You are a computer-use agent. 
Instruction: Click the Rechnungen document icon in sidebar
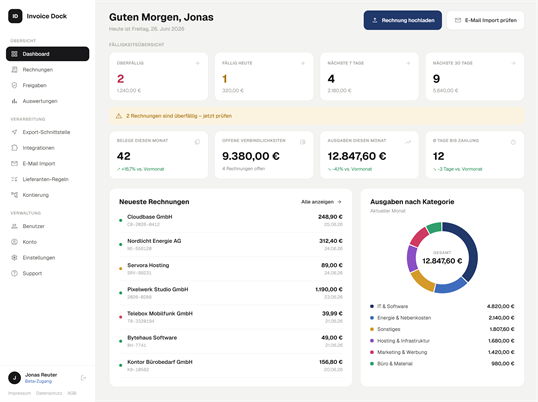[x=14, y=70]
